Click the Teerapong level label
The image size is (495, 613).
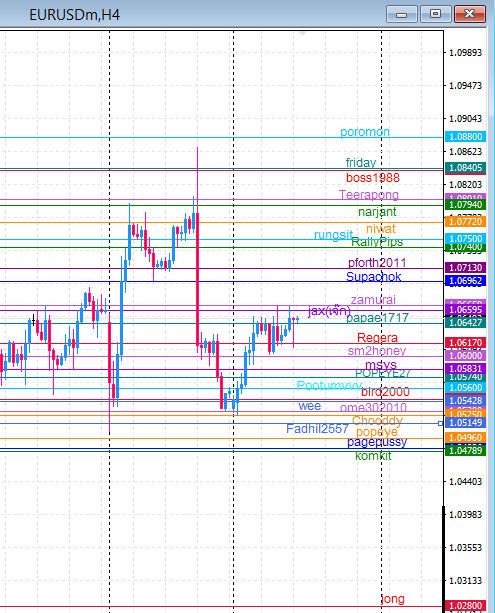point(369,195)
